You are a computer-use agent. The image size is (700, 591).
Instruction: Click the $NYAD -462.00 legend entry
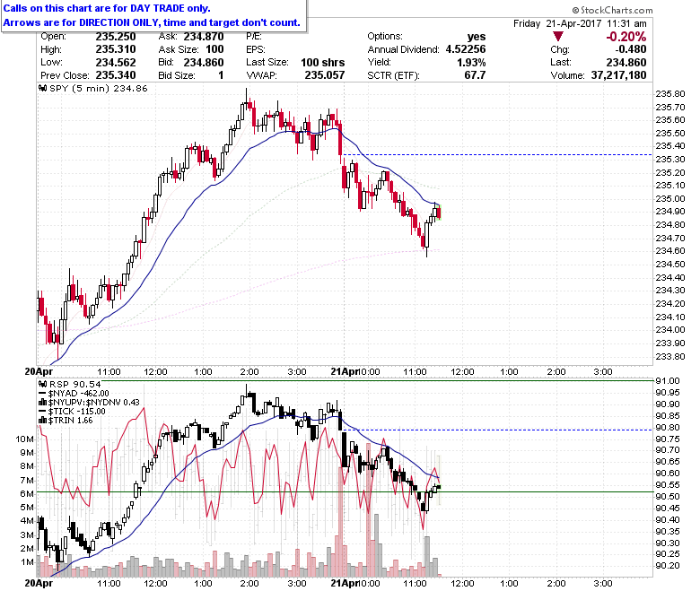coord(79,394)
